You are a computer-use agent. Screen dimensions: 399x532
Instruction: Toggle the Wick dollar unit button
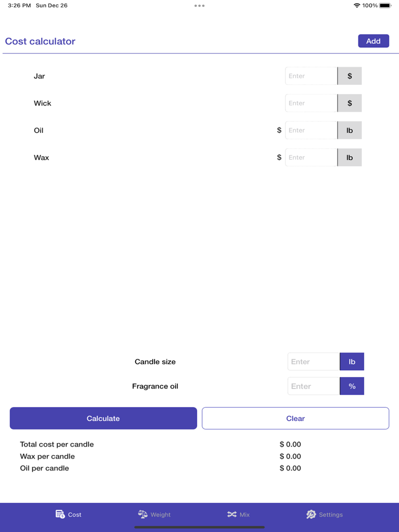point(349,103)
